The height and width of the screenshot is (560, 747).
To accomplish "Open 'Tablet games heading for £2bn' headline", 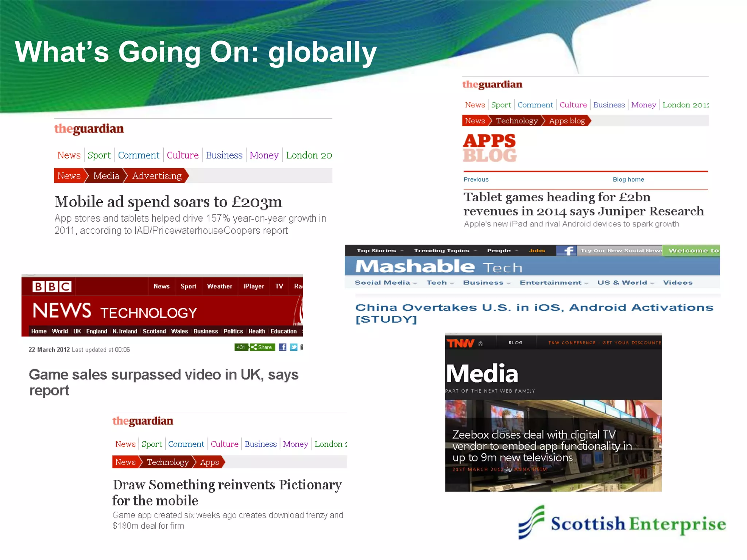I will point(584,204).
